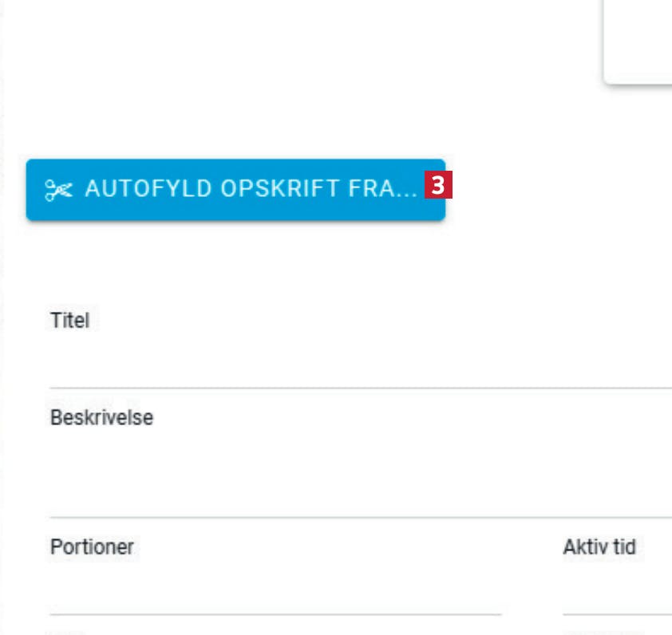The image size is (672, 635).
Task: Click the underline of the Aktiv tid field
Action: click(616, 614)
